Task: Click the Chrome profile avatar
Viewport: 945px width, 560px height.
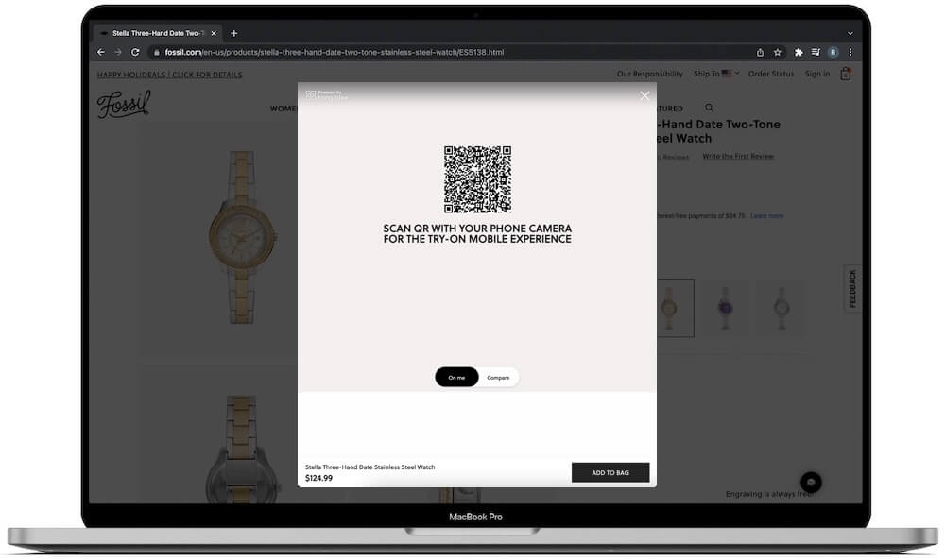Action: coord(833,52)
